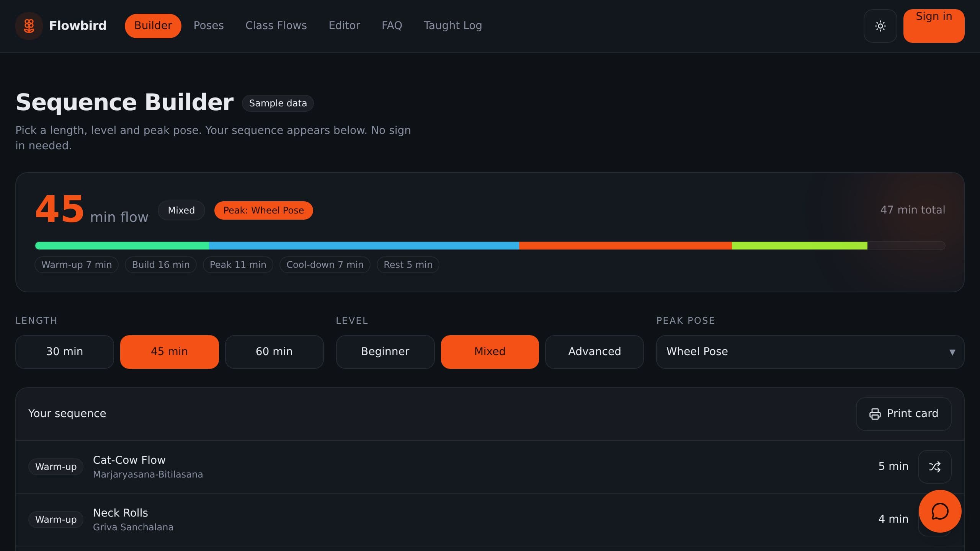Open the Poses page
Screen dimensions: 980x551
coord(209,26)
